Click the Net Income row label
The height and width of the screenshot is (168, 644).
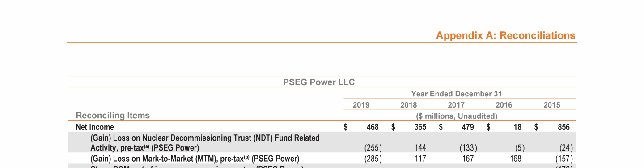pyautogui.click(x=95, y=127)
